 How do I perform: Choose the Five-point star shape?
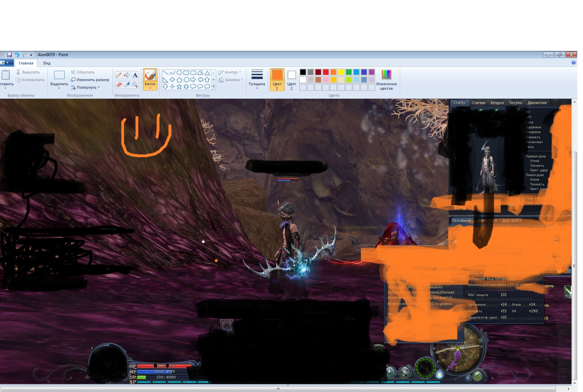pos(179,87)
